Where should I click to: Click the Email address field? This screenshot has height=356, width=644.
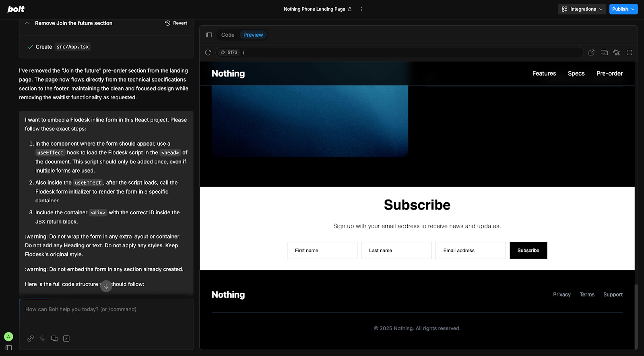tap(471, 251)
